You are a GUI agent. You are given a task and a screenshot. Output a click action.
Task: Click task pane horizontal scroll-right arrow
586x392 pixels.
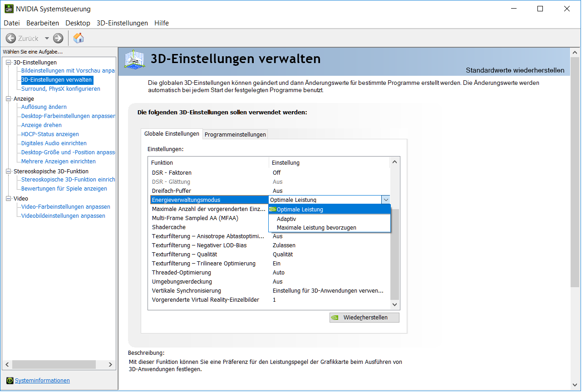click(x=111, y=364)
